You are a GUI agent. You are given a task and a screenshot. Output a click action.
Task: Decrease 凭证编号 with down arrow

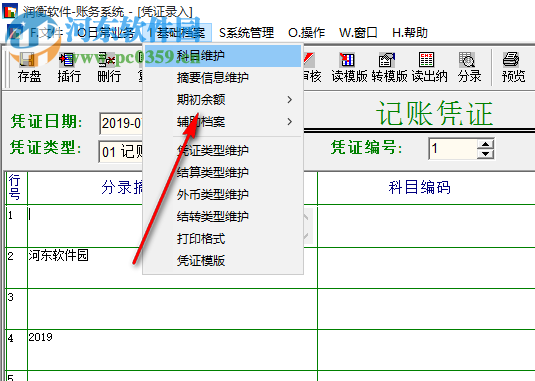point(485,154)
